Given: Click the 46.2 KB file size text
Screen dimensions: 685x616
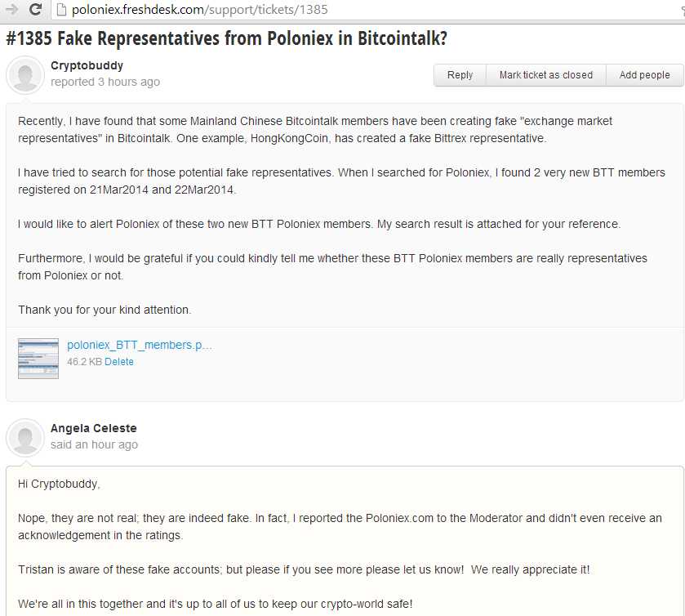Looking at the screenshot, I should 84,362.
